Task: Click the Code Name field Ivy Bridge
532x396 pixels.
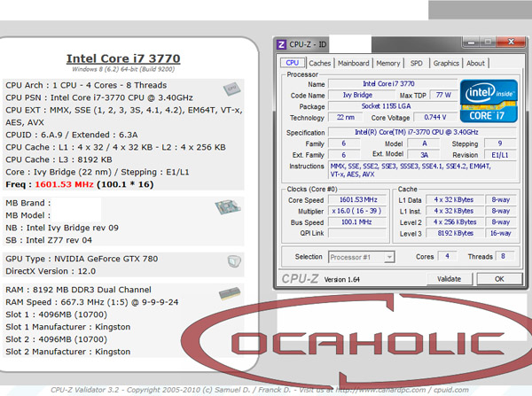Action: coord(360,95)
